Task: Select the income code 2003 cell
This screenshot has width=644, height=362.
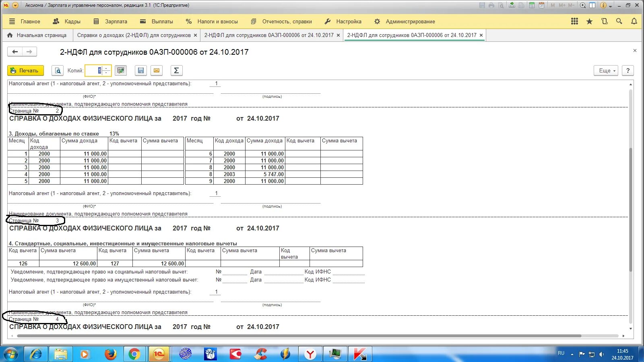Action: pos(229,175)
